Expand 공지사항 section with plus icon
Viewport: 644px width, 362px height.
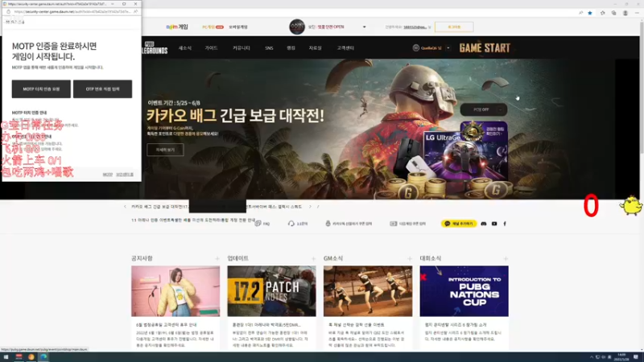click(217, 258)
